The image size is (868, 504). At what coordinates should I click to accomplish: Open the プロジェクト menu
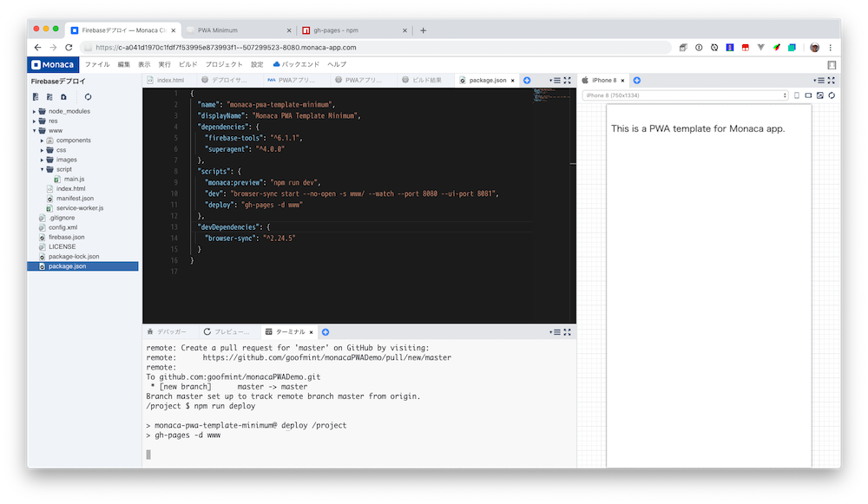[x=224, y=65]
